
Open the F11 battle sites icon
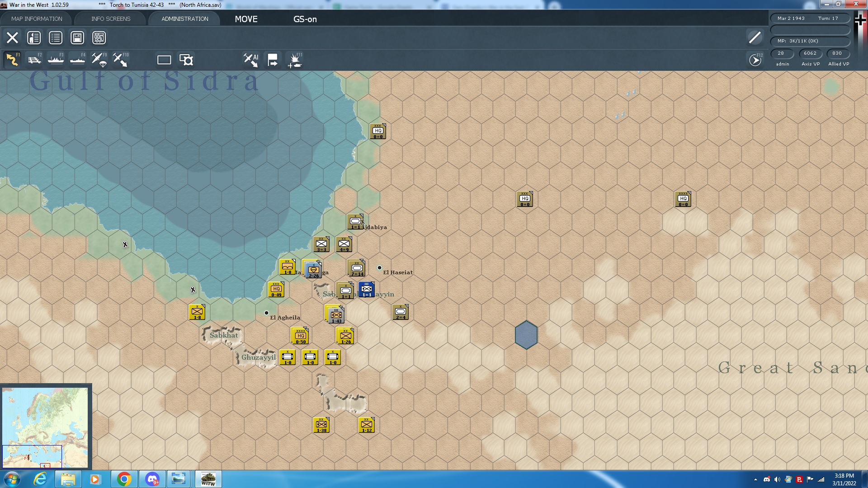tap(295, 60)
